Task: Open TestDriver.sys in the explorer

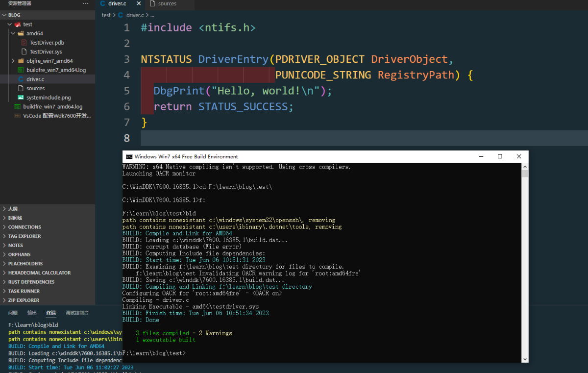Action: click(46, 51)
